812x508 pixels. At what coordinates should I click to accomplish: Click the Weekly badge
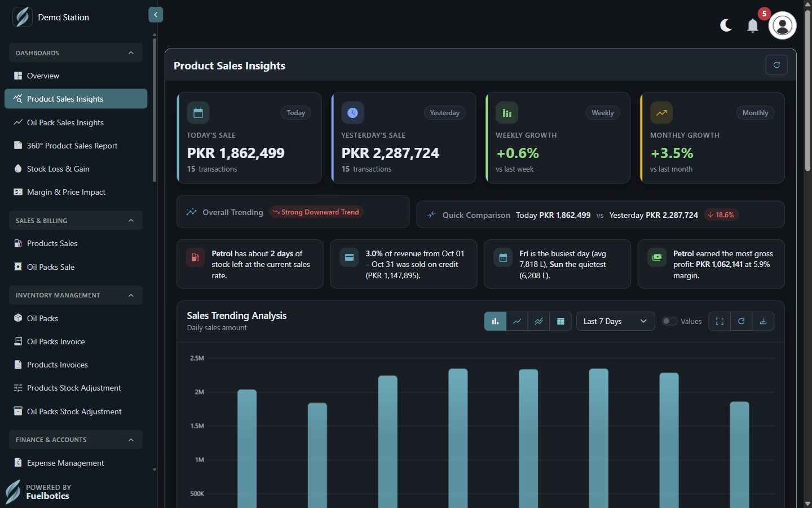(x=603, y=113)
